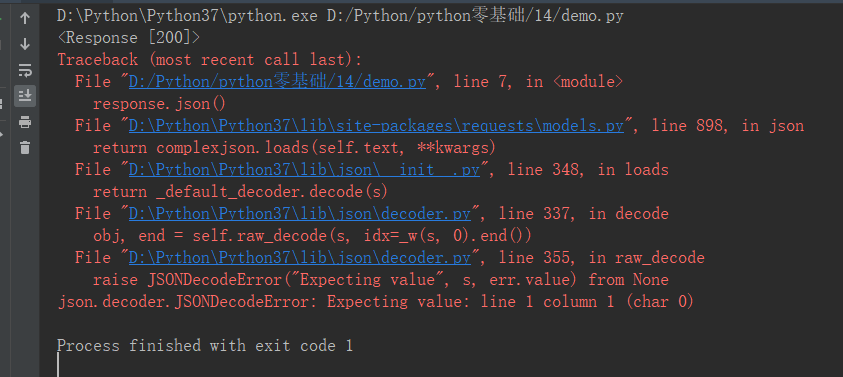The image size is (843, 377).
Task: Click 'Process finished with exit code 1'
Action: (x=205, y=346)
